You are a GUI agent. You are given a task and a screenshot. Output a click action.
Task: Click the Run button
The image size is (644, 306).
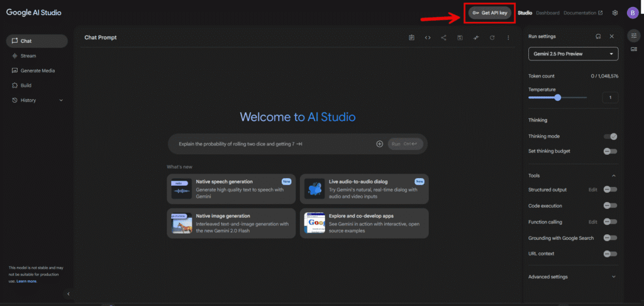[406, 144]
